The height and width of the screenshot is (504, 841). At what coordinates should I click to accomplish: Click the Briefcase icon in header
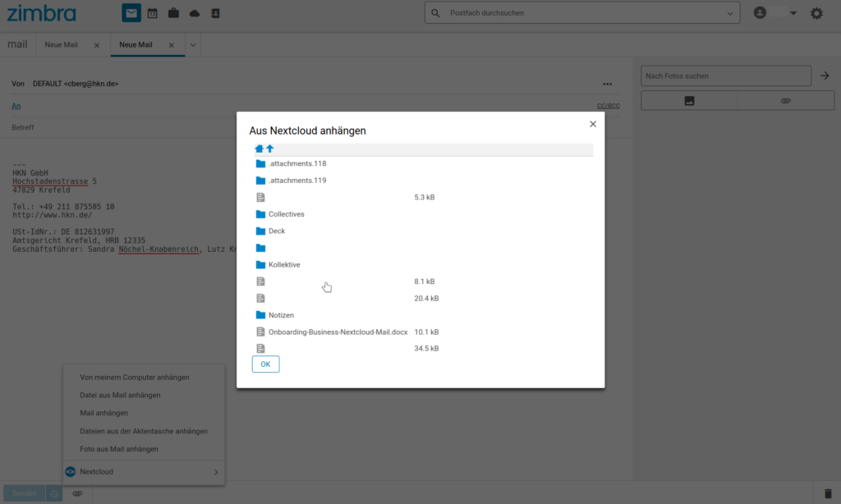pyautogui.click(x=173, y=13)
